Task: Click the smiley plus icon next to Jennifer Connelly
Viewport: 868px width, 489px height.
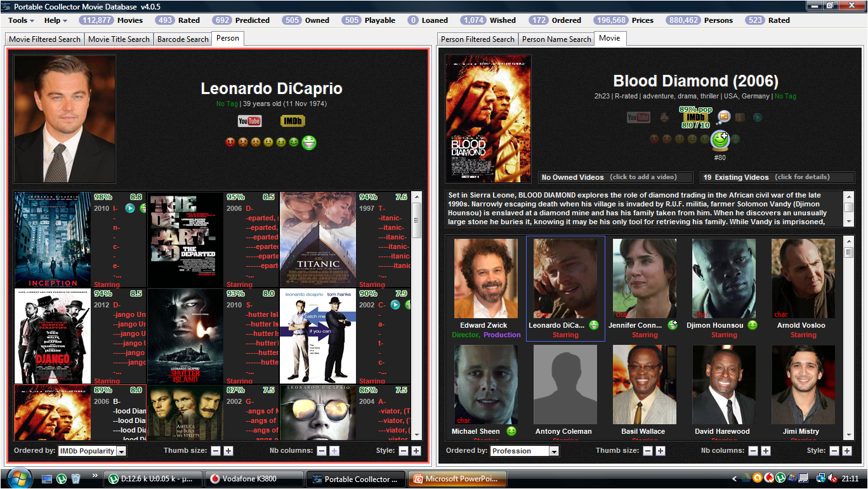Action: click(x=673, y=325)
